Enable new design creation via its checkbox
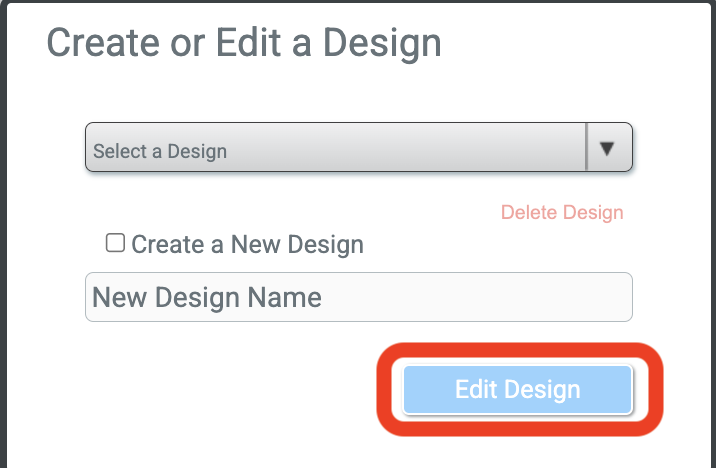 point(115,243)
